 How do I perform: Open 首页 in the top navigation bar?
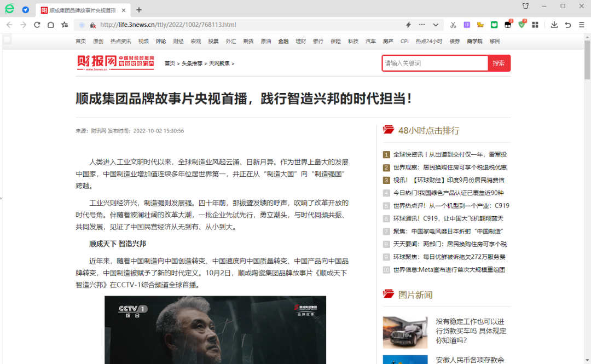pyautogui.click(x=80, y=42)
